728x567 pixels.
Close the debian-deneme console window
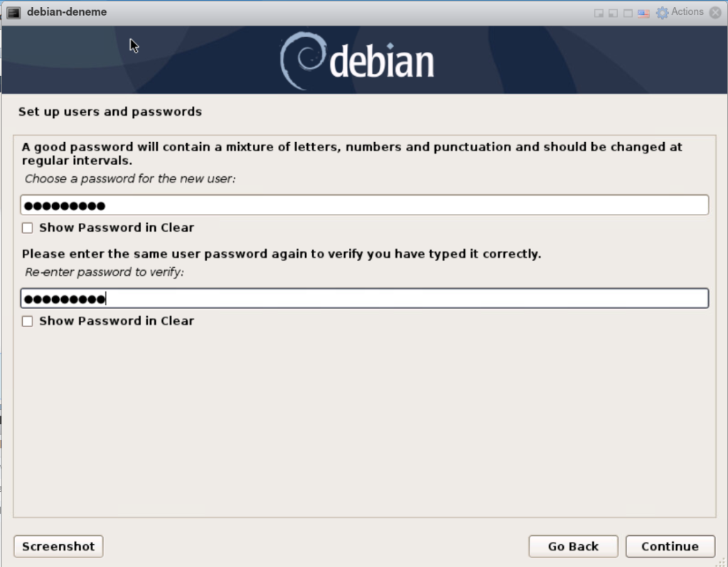tap(715, 13)
